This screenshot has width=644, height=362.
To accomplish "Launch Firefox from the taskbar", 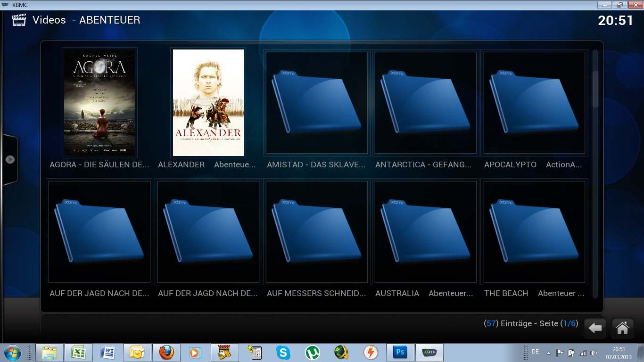I will click(x=166, y=353).
